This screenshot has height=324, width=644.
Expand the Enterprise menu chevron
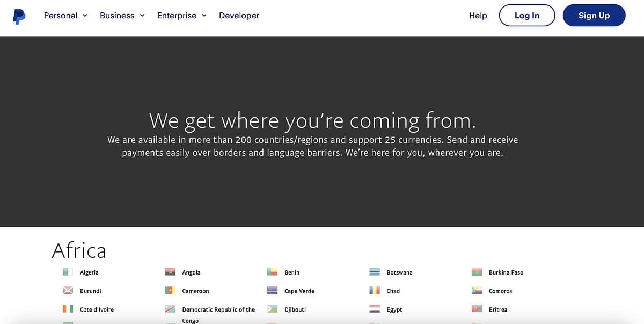tap(204, 16)
